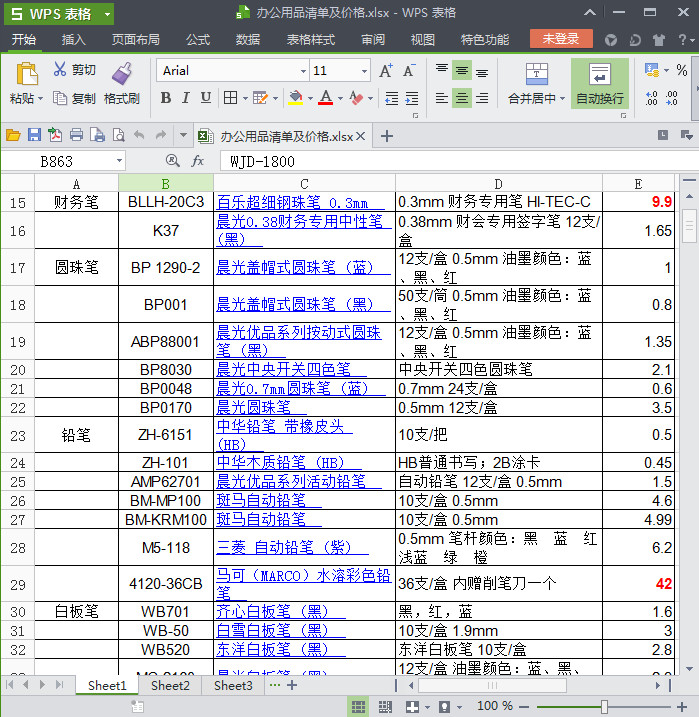This screenshot has width=699, height=717.
Task: Switch to Sheet2 tab
Action: coord(170,685)
